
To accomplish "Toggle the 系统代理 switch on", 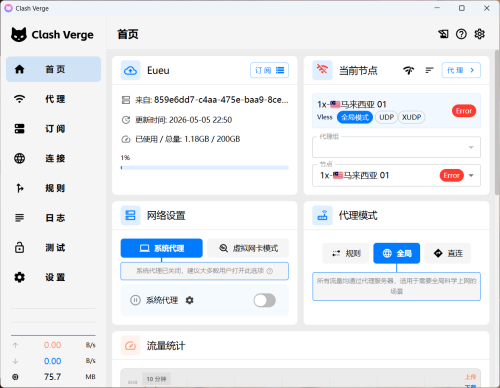I will [x=265, y=300].
